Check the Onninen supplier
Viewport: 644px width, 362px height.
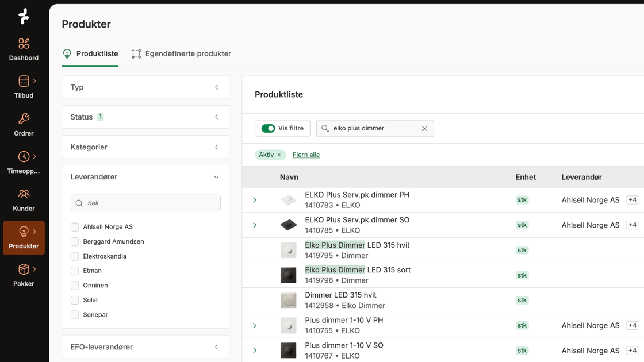[x=75, y=285]
